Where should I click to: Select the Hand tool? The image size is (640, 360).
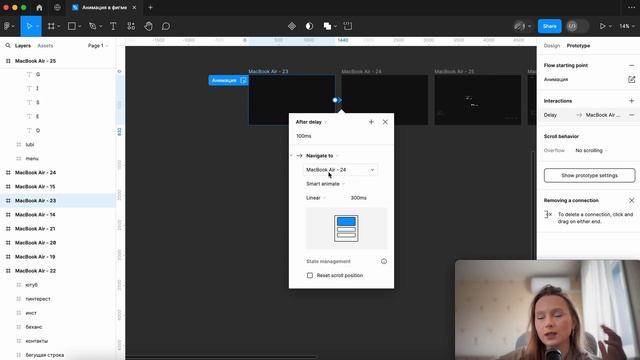click(148, 26)
